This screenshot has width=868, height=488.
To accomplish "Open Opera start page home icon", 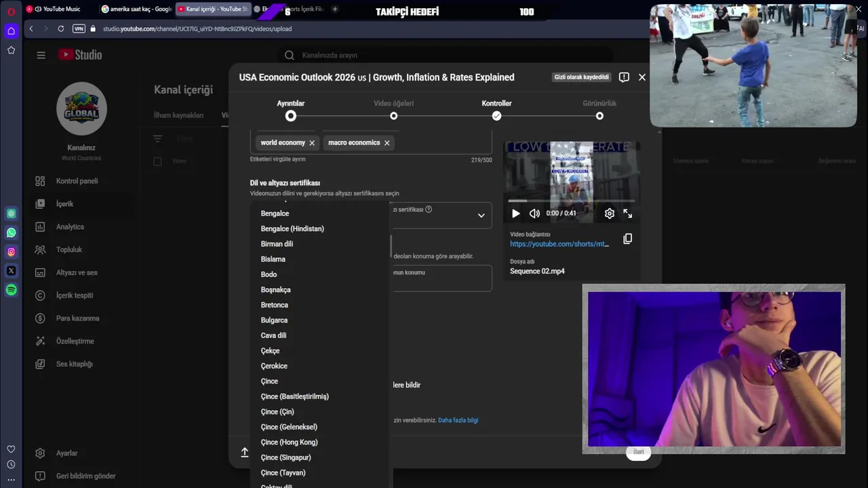I will tap(11, 30).
